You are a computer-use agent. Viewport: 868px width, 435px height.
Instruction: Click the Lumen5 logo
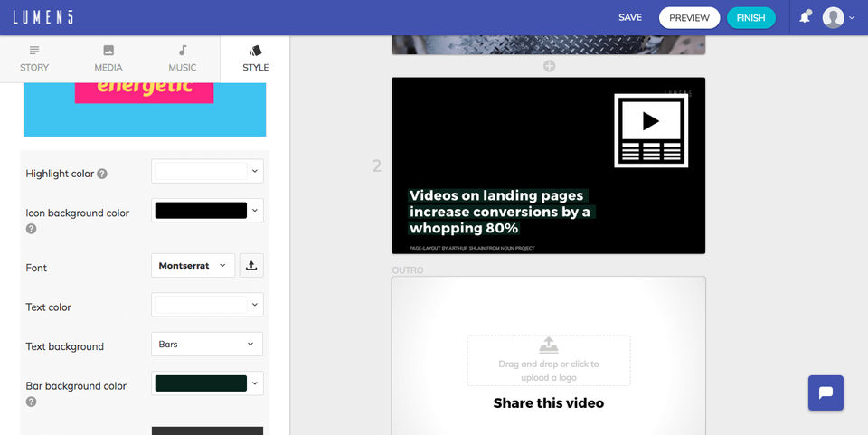(43, 18)
